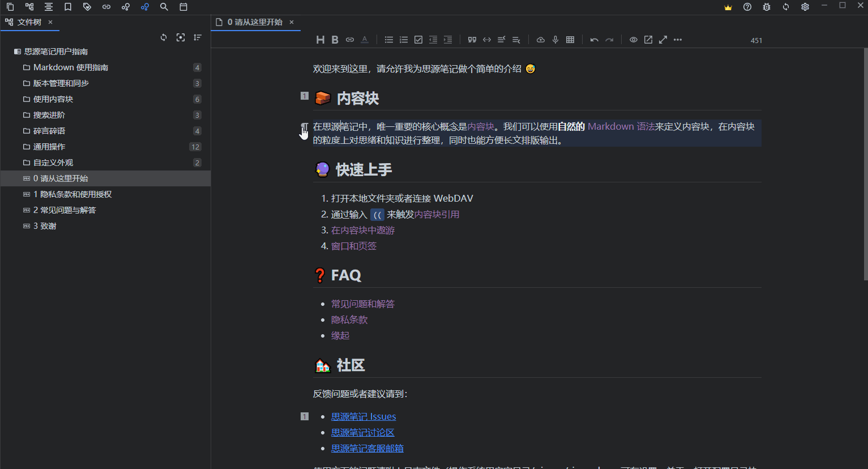This screenshot has width=868, height=469.
Task: Follow the 思源笔记 Issues link
Action: coord(364,416)
